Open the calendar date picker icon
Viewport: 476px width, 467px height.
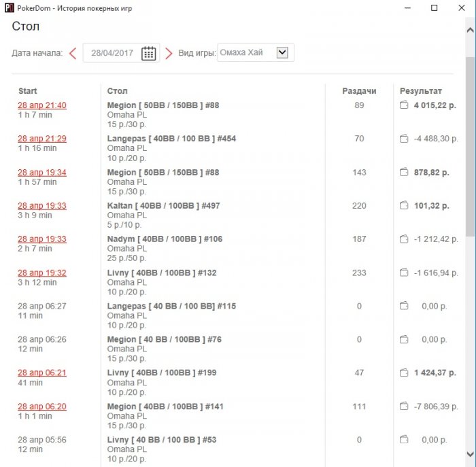point(149,54)
